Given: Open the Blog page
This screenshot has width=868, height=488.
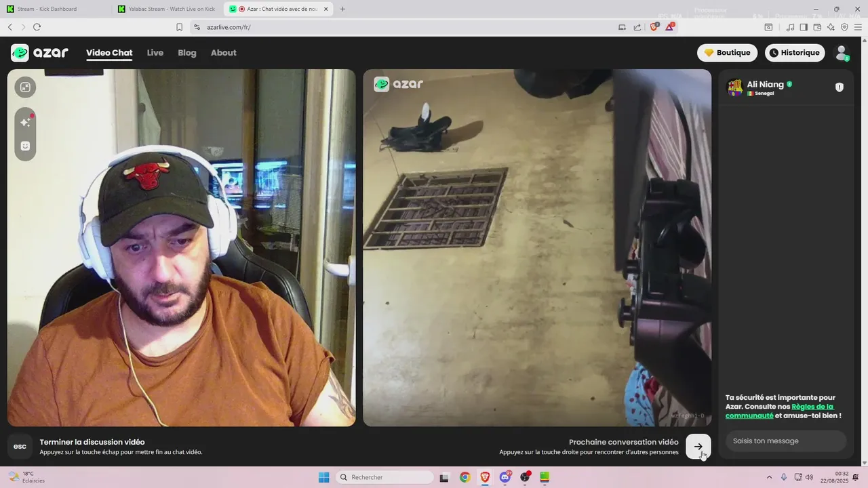Looking at the screenshot, I should [x=187, y=53].
